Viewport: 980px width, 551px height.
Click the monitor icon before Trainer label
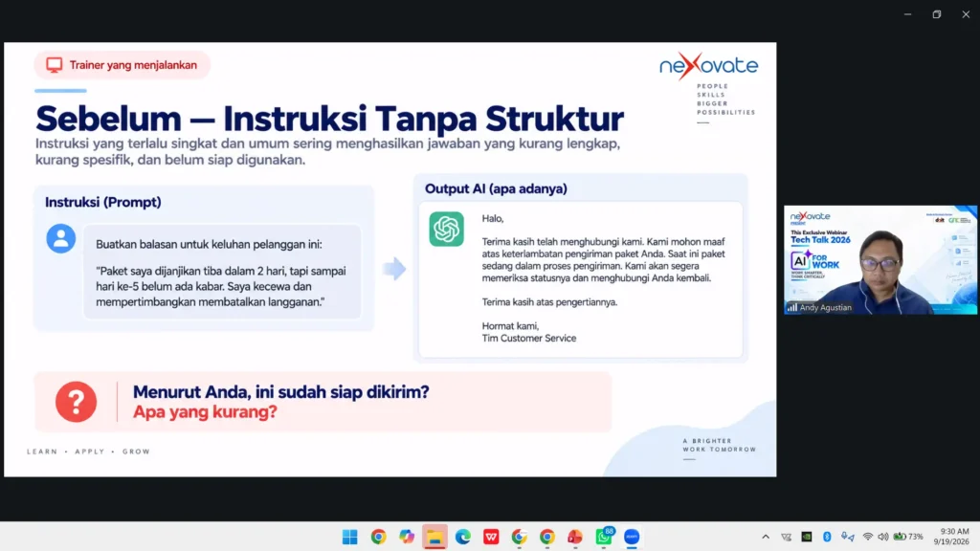pos(55,65)
